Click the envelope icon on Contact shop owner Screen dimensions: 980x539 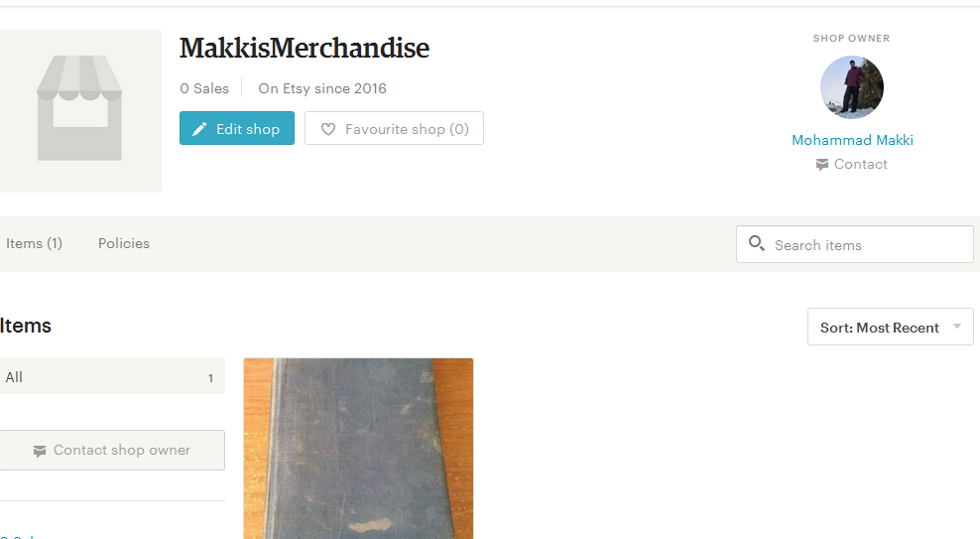[40, 451]
